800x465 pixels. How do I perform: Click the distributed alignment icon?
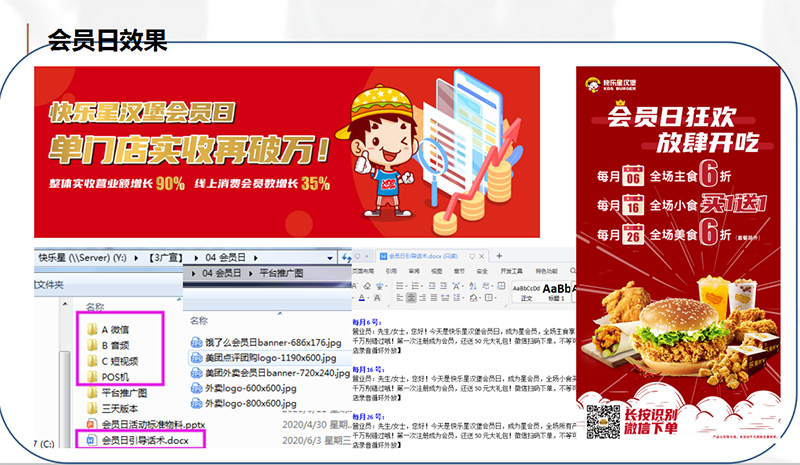point(445,298)
